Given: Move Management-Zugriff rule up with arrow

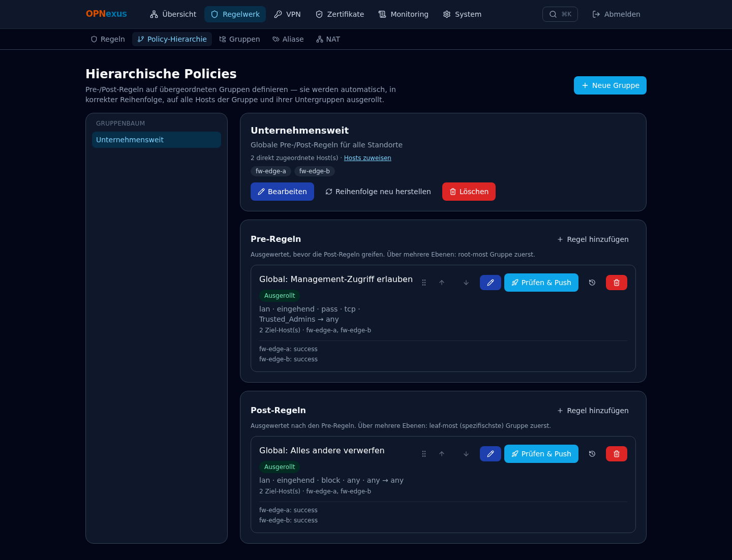Looking at the screenshot, I should coord(442,283).
